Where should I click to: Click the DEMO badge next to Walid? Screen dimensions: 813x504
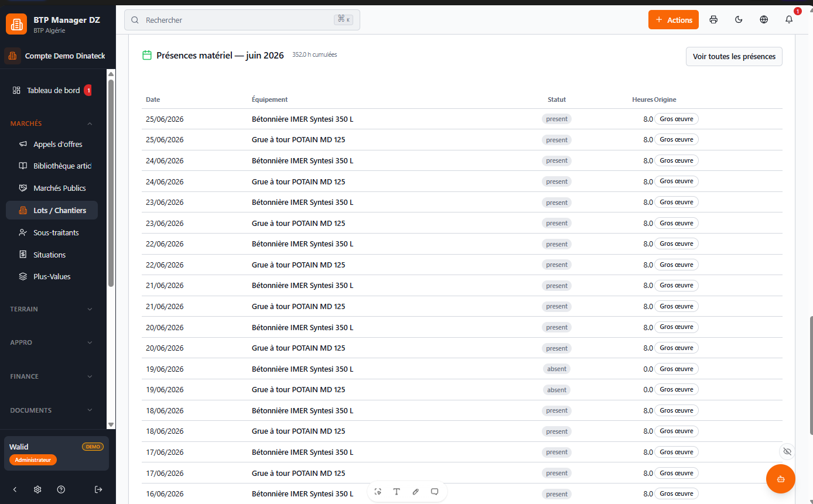93,447
